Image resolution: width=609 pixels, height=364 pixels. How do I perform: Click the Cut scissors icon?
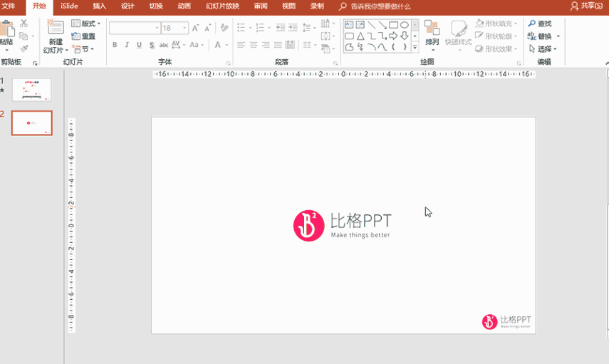[x=24, y=24]
